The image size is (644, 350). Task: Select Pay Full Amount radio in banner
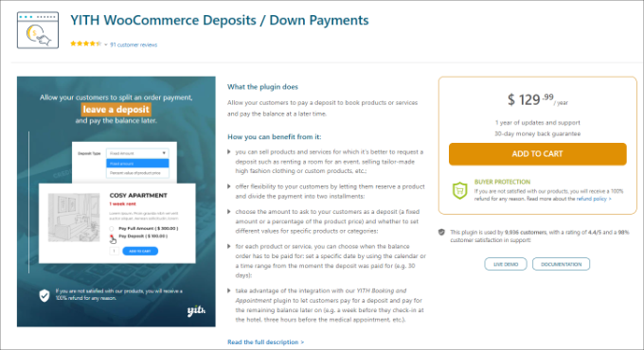coord(112,229)
